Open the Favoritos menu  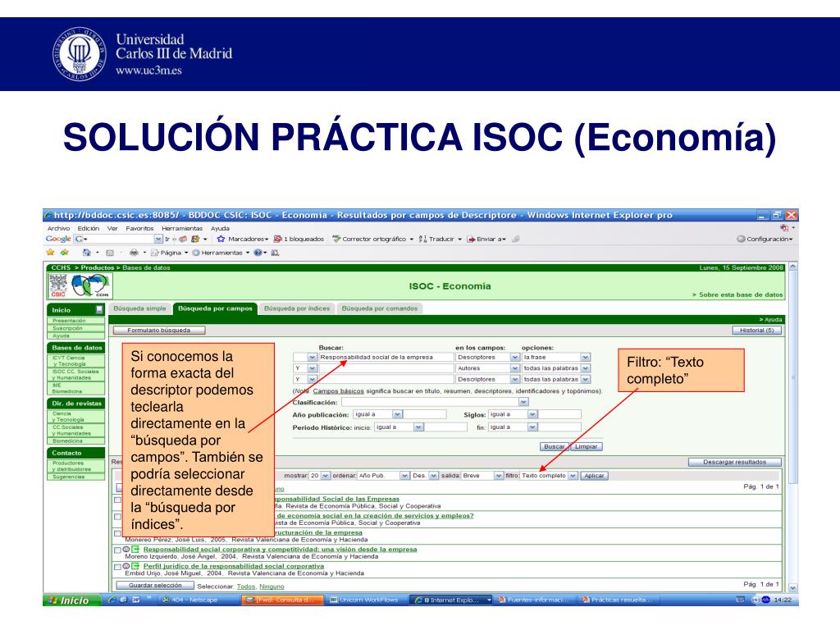[139, 228]
